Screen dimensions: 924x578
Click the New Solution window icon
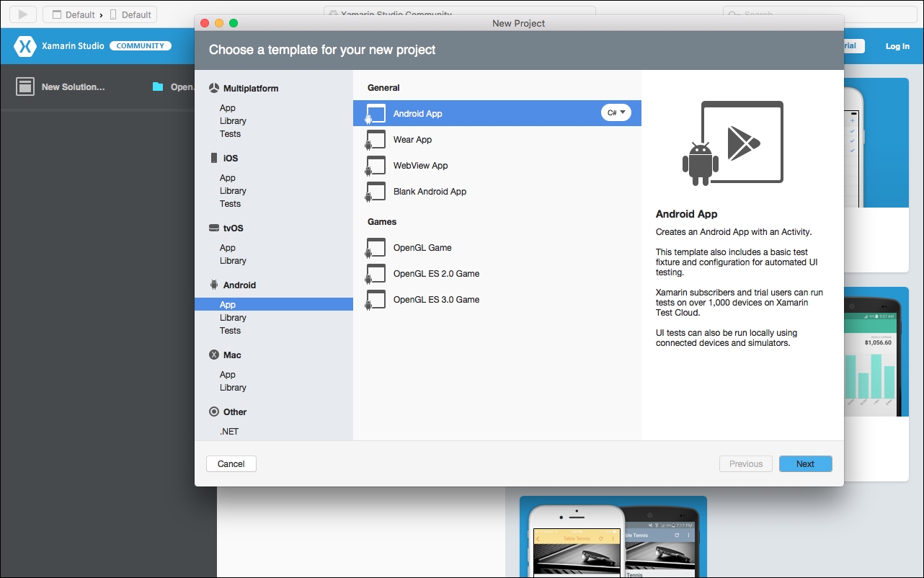click(25, 87)
